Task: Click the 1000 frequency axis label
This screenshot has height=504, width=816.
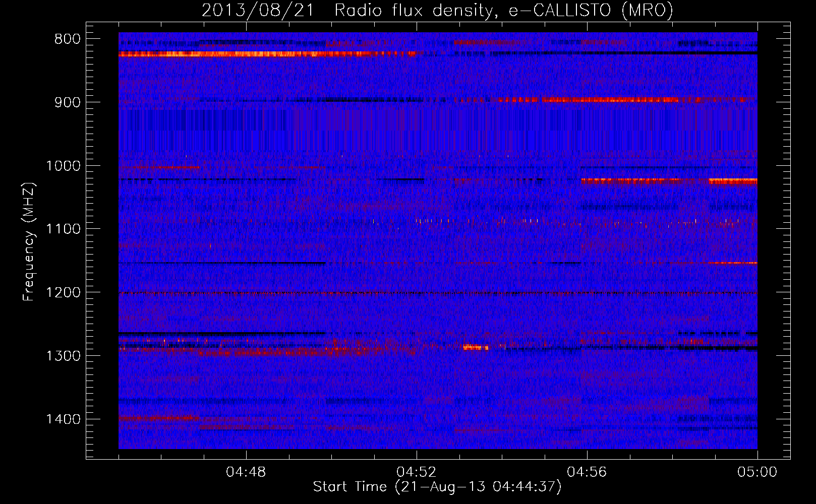Action: coord(63,166)
